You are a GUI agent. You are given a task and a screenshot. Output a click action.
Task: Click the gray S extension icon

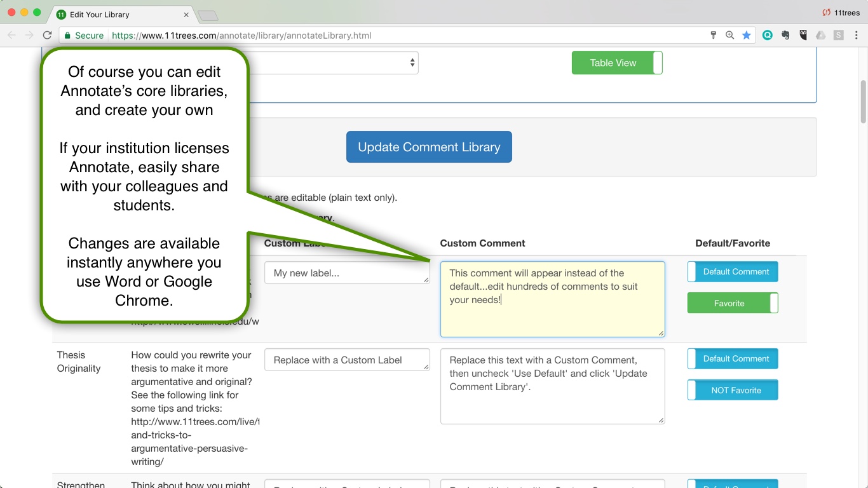pos(839,36)
